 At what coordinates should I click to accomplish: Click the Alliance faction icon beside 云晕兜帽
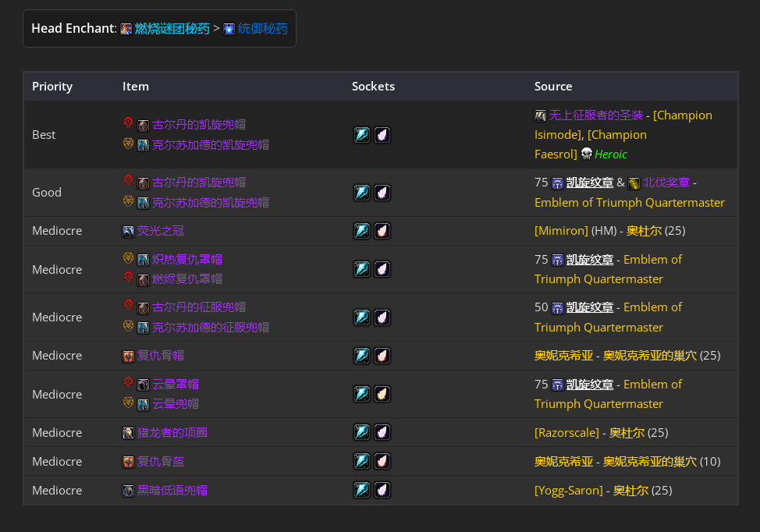(x=129, y=403)
